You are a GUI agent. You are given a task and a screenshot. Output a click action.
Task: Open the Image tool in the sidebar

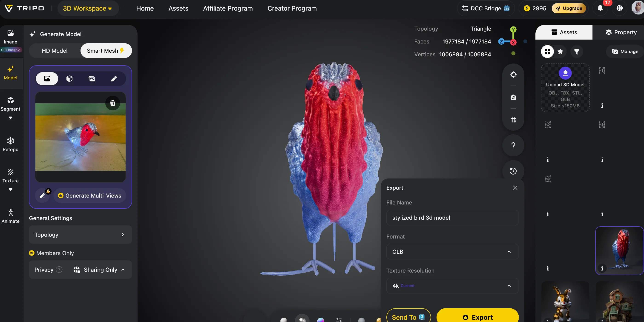(x=10, y=37)
